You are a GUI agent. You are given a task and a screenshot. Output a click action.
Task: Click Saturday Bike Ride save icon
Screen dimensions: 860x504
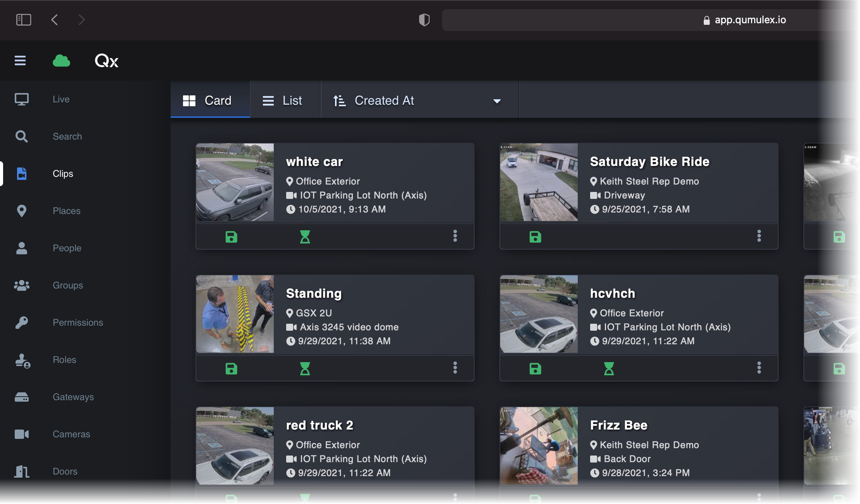tap(535, 236)
